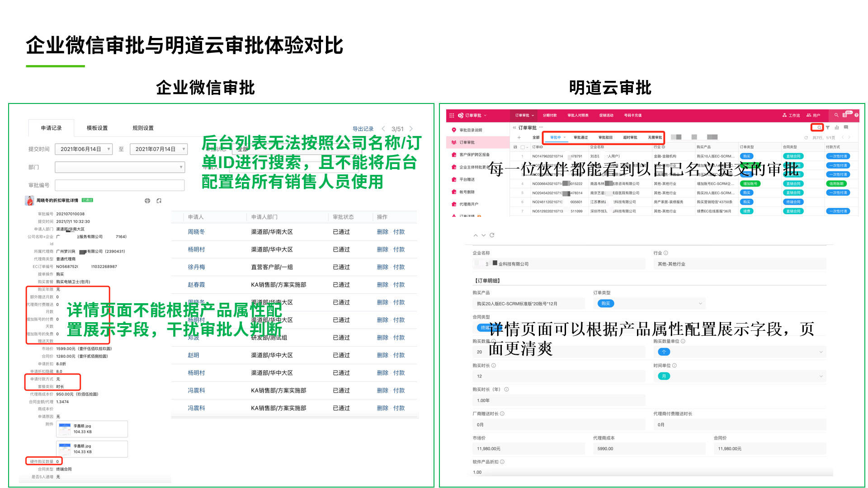Viewport: 868px width, 488px height.
Task: Open the app grid launcher icon
Action: 451,116
